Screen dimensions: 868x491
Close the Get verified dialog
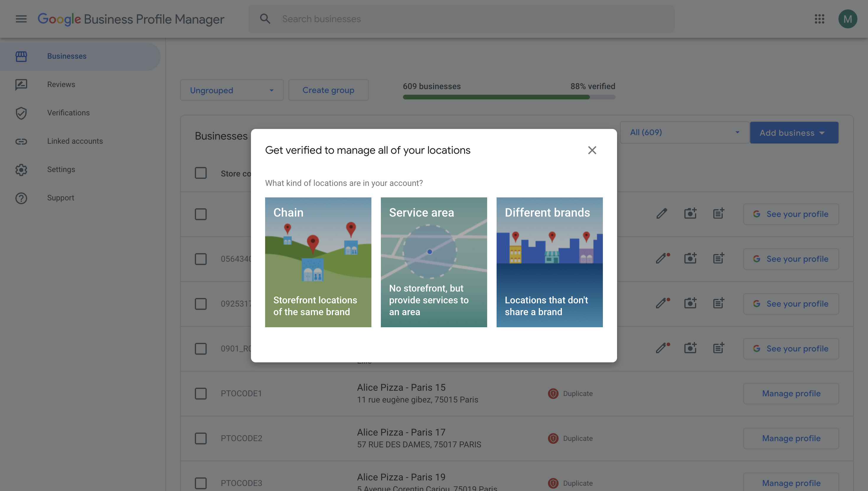click(592, 150)
